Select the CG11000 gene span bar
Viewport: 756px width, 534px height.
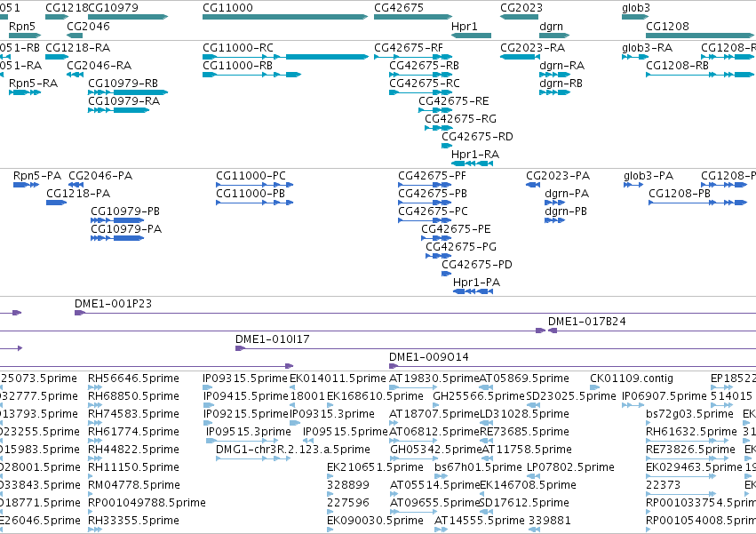(x=285, y=17)
